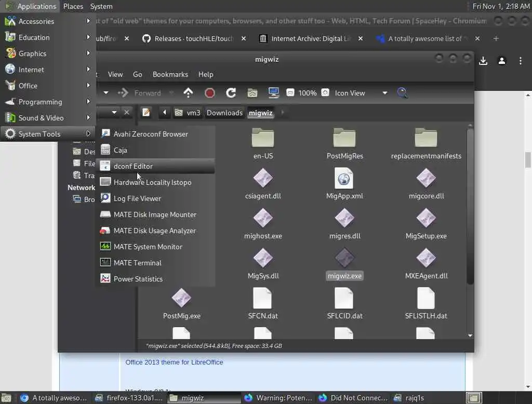Expand the Programming category
Screen dimensions: 532x404
(48, 102)
